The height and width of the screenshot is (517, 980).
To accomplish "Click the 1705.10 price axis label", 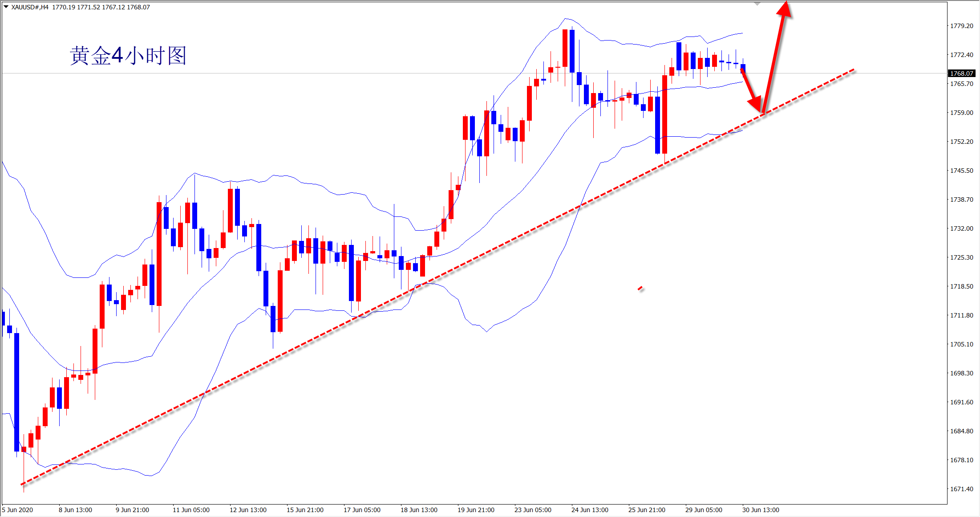I will (962, 344).
